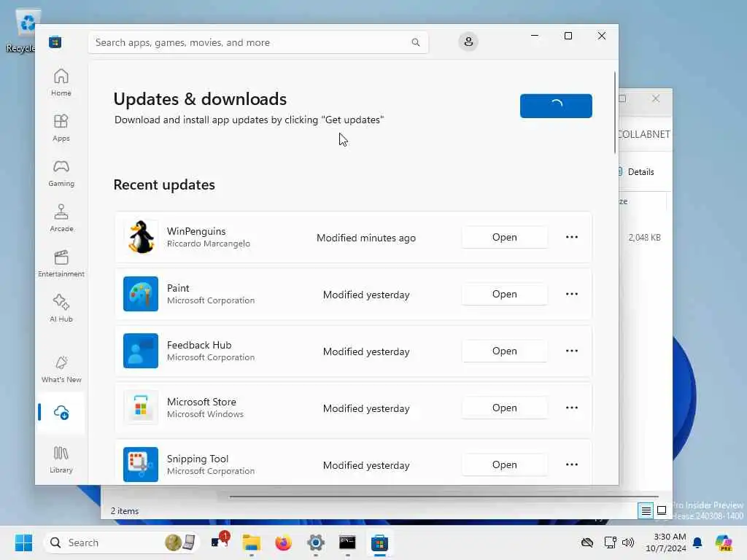
Task: Open the user account profile icon
Action: (468, 42)
